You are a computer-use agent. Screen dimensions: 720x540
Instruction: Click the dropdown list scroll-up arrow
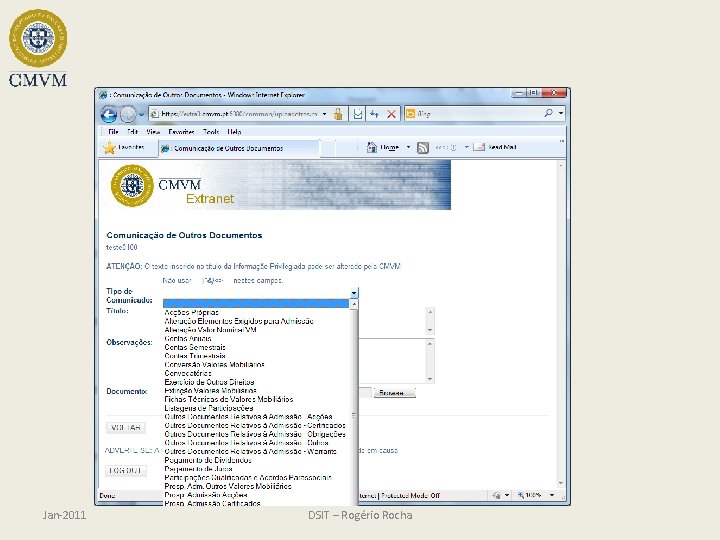(x=354, y=304)
